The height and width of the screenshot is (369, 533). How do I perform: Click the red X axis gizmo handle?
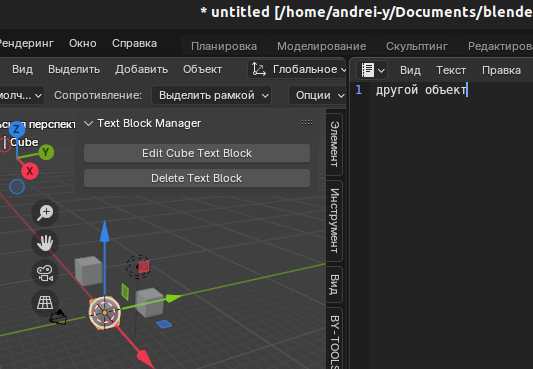30,171
